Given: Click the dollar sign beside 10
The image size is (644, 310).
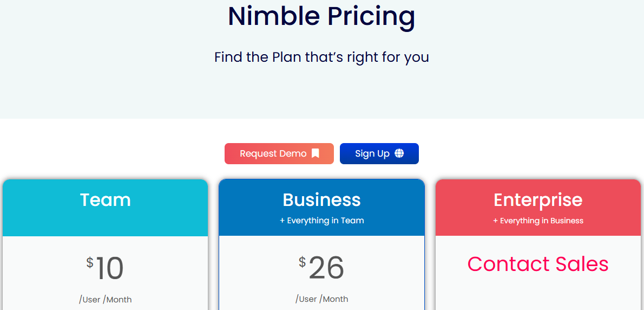Looking at the screenshot, I should tap(90, 262).
